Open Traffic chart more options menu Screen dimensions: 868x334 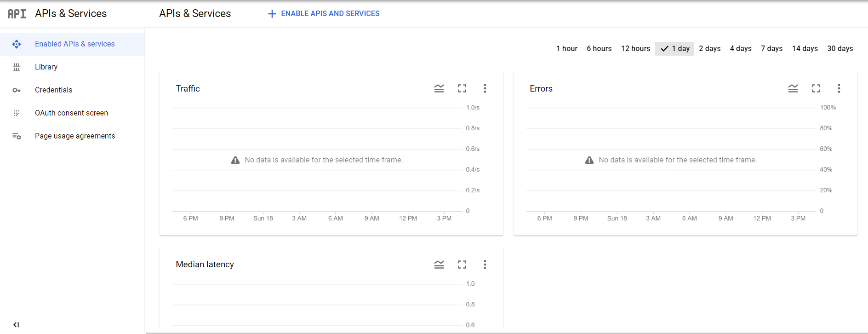485,88
